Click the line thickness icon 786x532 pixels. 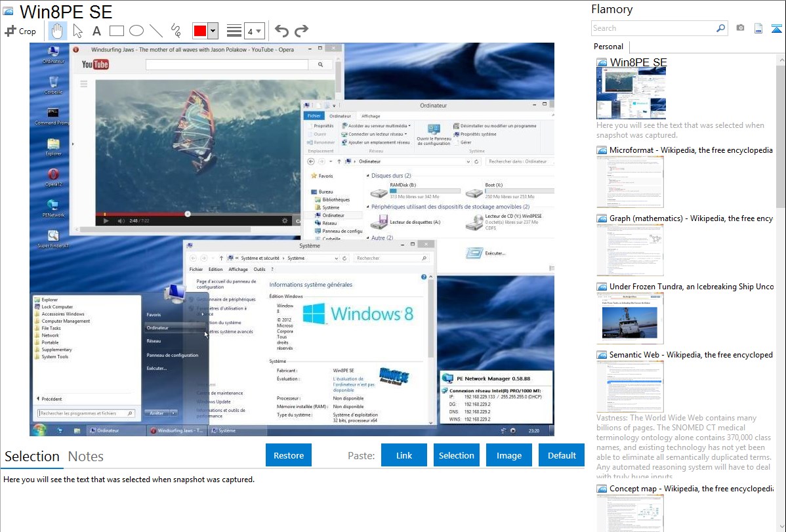click(234, 31)
